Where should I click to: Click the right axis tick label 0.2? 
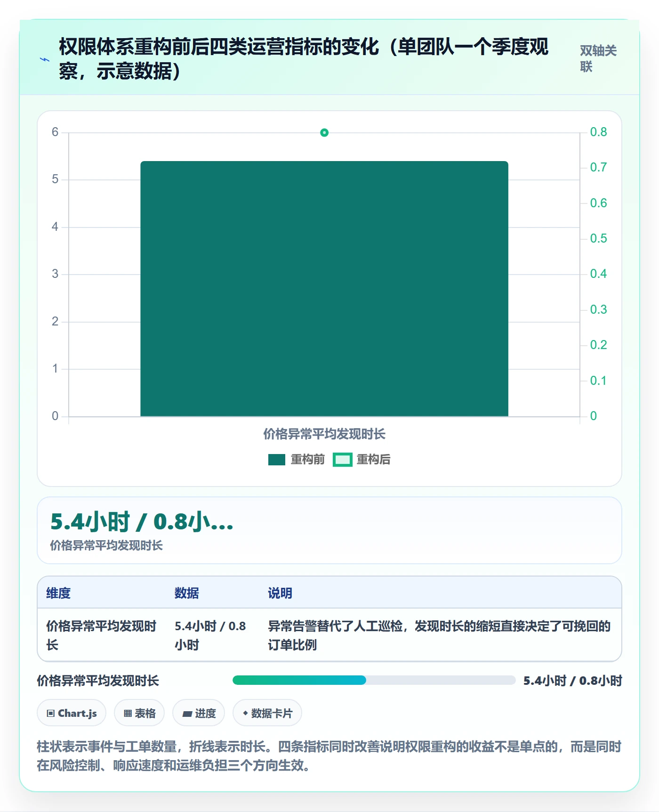click(598, 345)
